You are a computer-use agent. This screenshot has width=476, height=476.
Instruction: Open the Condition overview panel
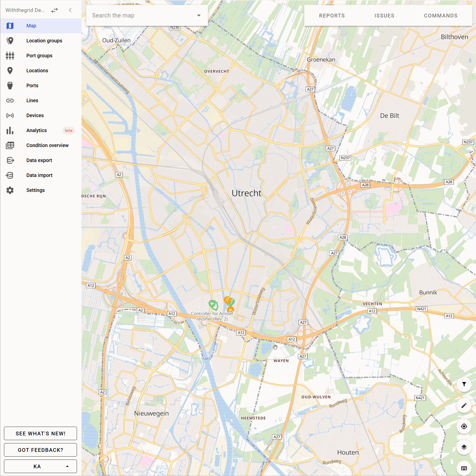(x=47, y=145)
